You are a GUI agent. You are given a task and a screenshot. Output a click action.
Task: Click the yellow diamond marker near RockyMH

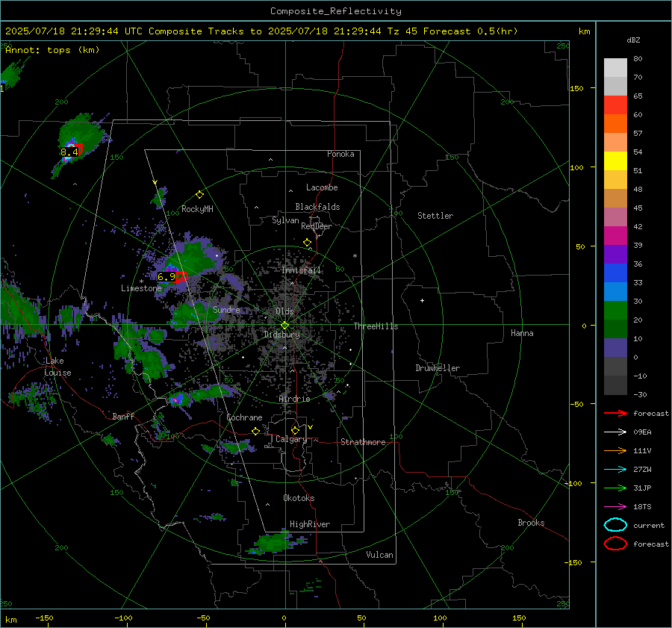199,195
